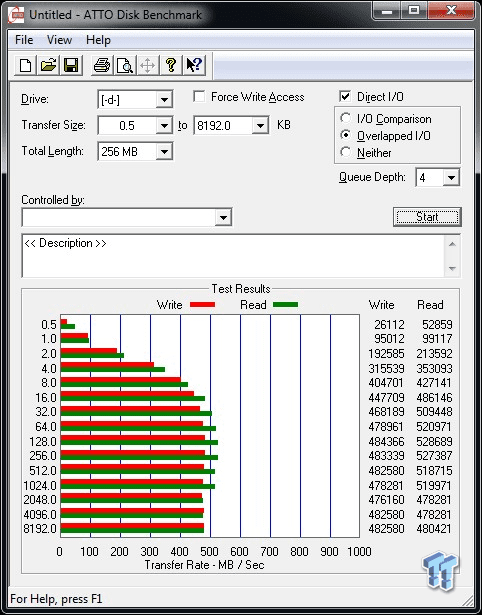Image resolution: width=482 pixels, height=615 pixels.
Task: Open the Help menu
Action: point(98,40)
